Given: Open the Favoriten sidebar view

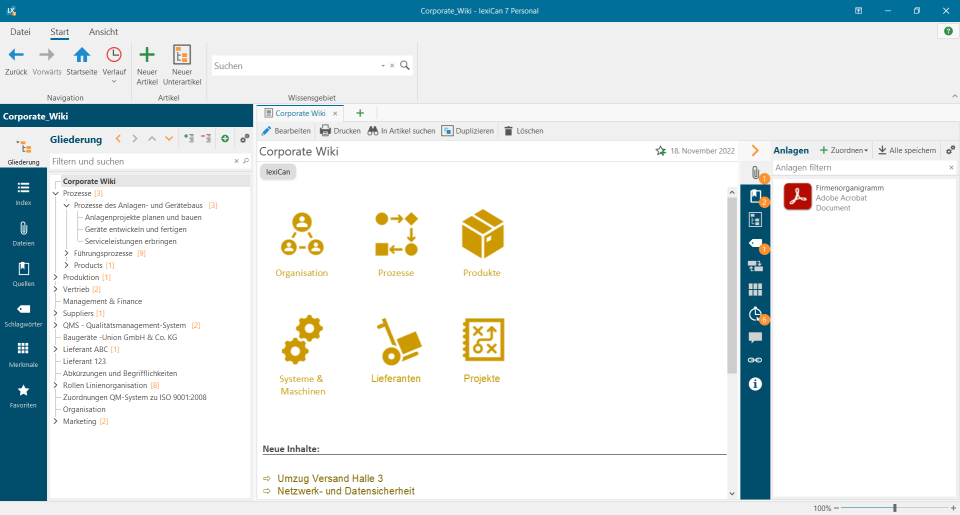Looking at the screenshot, I should [23, 396].
